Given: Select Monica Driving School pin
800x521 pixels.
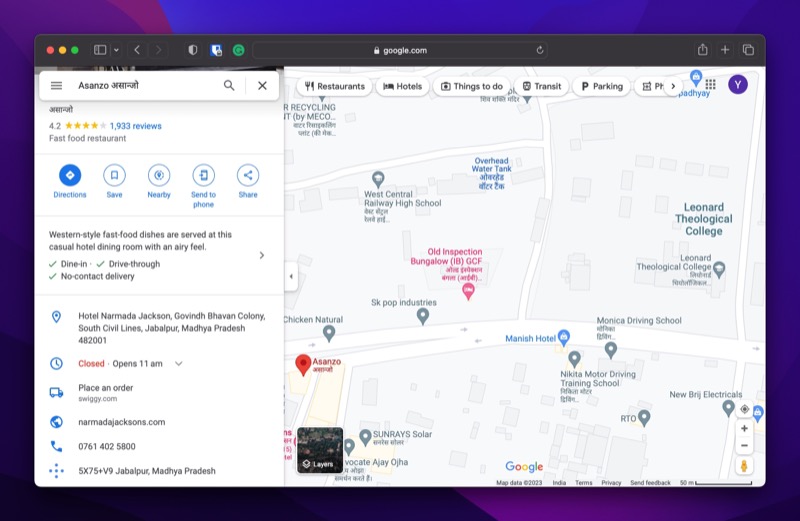Looking at the screenshot, I should pyautogui.click(x=611, y=350).
